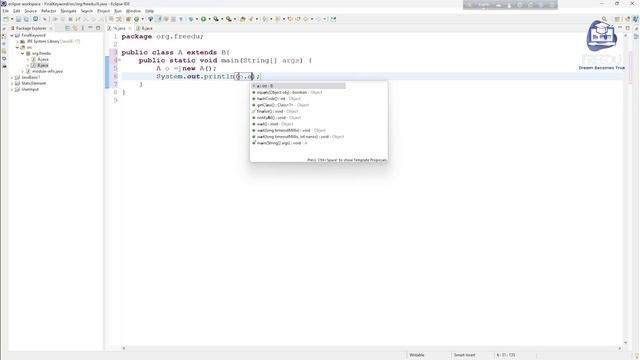Click the Back navigation arrow icon in toolbar

tap(306, 19)
